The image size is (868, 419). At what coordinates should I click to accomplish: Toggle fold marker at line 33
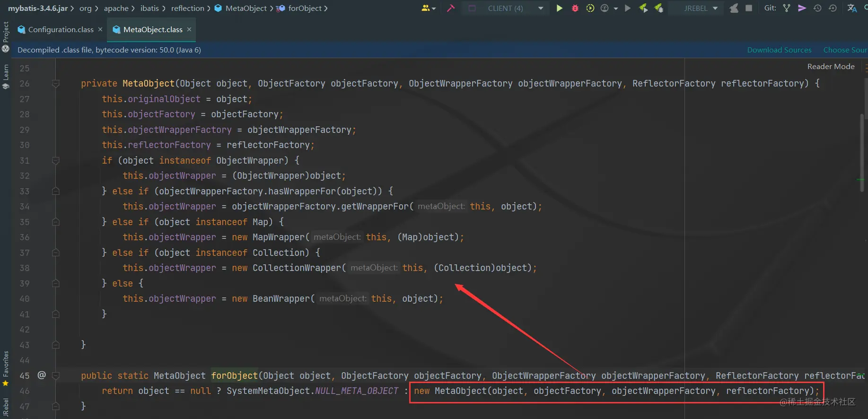pyautogui.click(x=56, y=191)
